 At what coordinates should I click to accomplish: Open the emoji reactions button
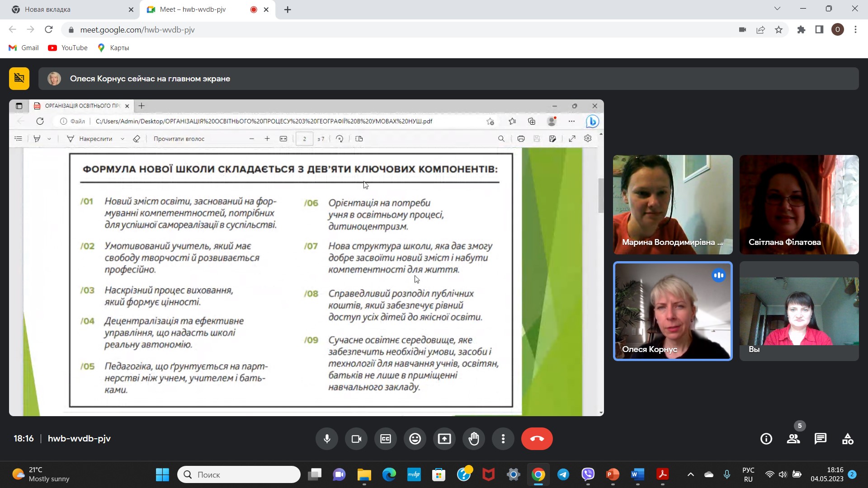[415, 439]
